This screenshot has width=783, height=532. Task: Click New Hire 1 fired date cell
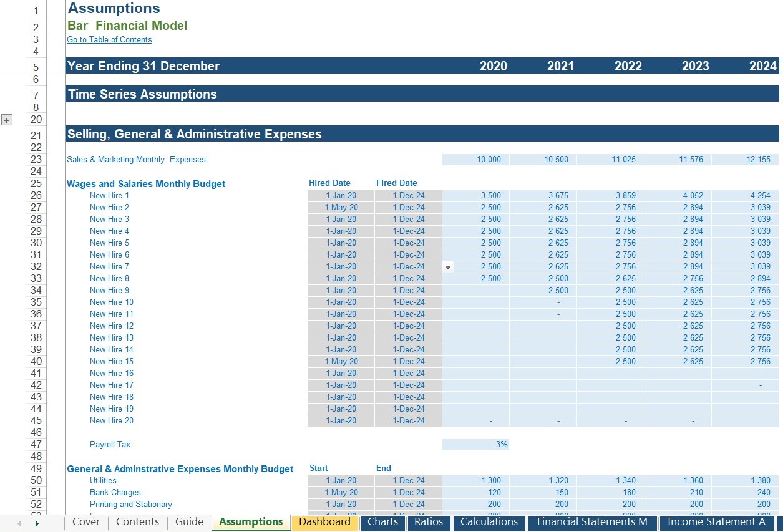408,196
